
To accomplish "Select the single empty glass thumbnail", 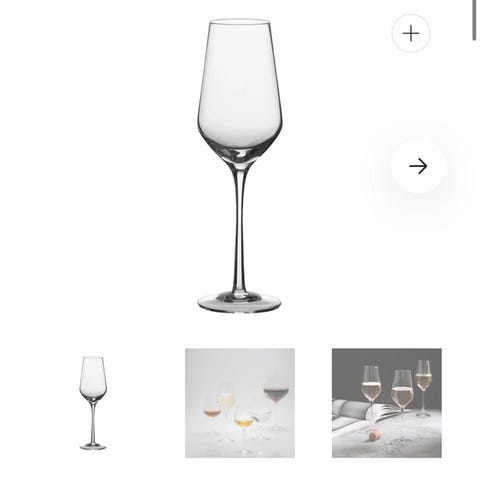I will point(93,403).
